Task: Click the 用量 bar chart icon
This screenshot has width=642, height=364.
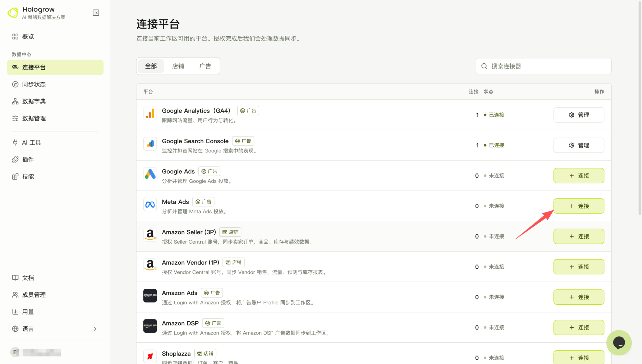Action: [15, 312]
